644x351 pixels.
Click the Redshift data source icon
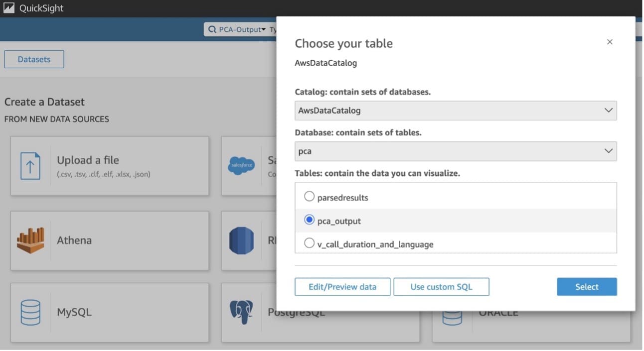click(x=241, y=240)
